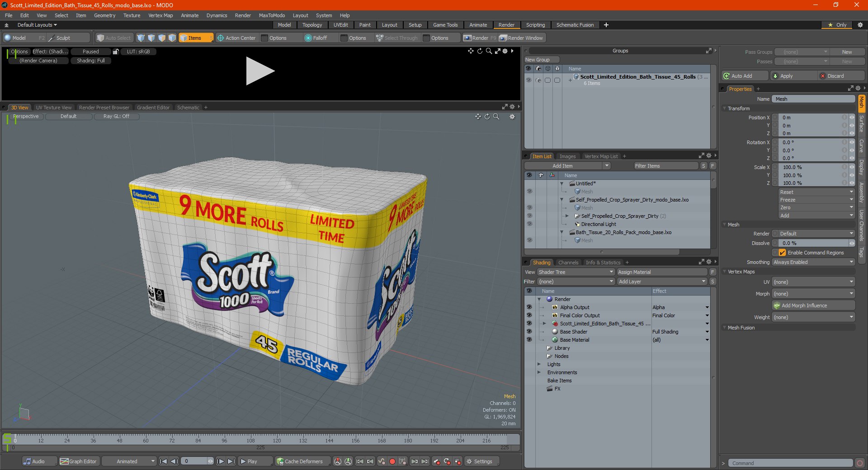
Task: Click the timeline range bar below the ruler
Action: pos(261,447)
